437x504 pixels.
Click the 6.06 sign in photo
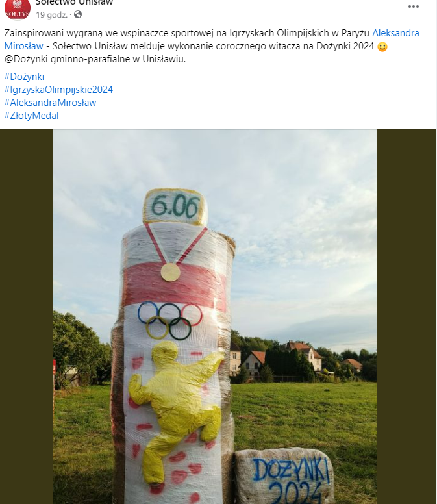tap(175, 207)
